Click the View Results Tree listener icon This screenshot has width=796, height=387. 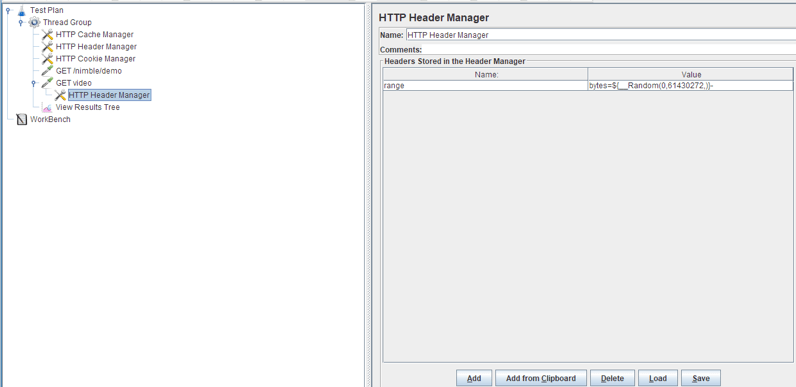tap(47, 108)
